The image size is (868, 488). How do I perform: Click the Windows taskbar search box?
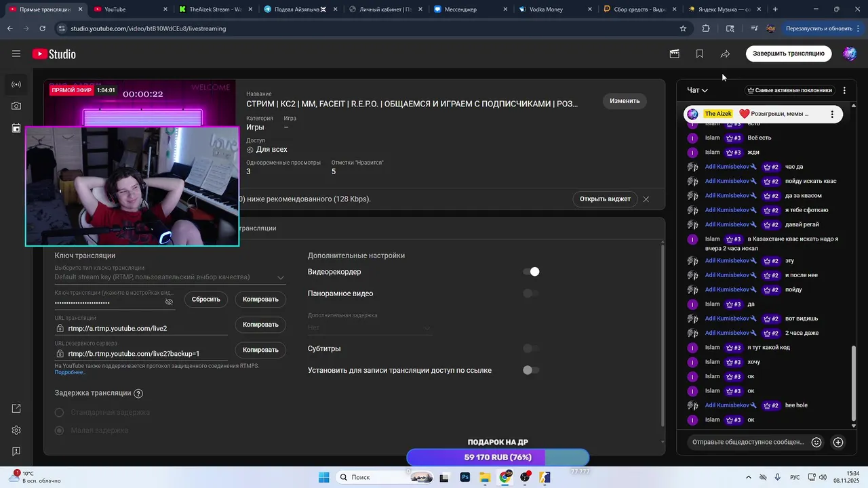(386, 477)
